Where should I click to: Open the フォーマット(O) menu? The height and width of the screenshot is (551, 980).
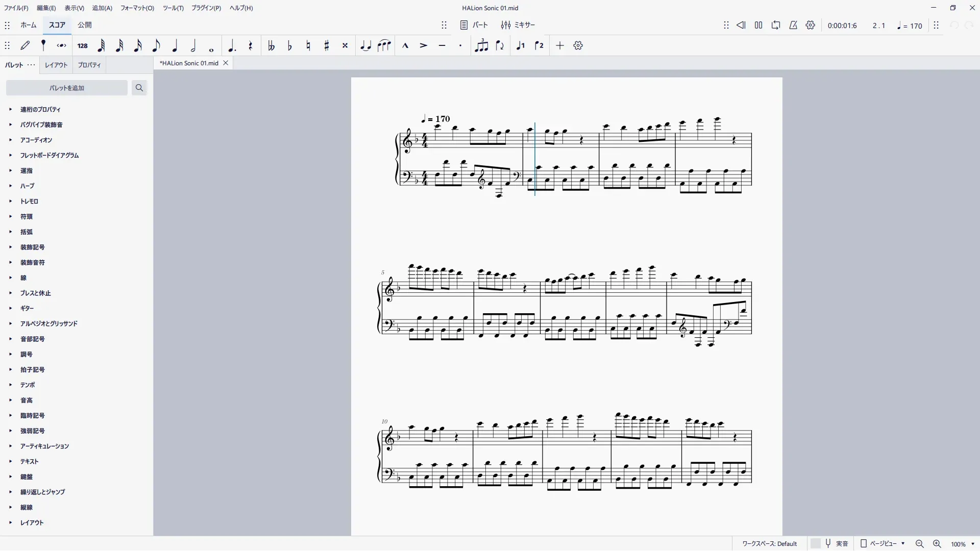pos(137,8)
